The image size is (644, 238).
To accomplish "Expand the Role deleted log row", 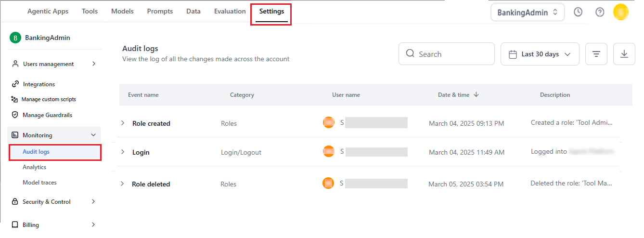I will point(122,184).
